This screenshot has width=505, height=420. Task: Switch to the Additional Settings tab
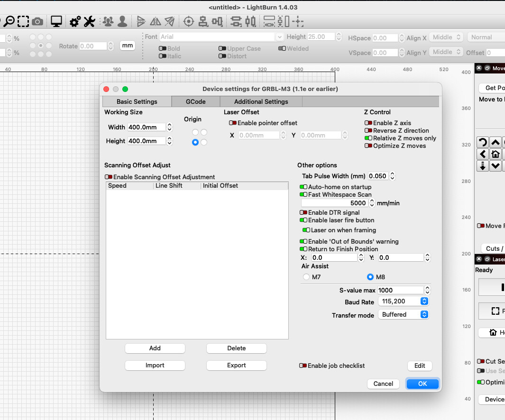point(261,101)
